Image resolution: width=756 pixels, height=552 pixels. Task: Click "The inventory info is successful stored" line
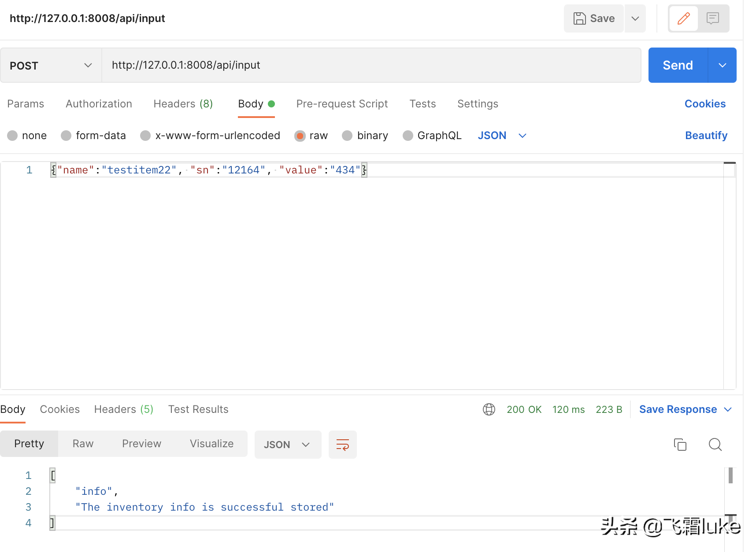204,507
